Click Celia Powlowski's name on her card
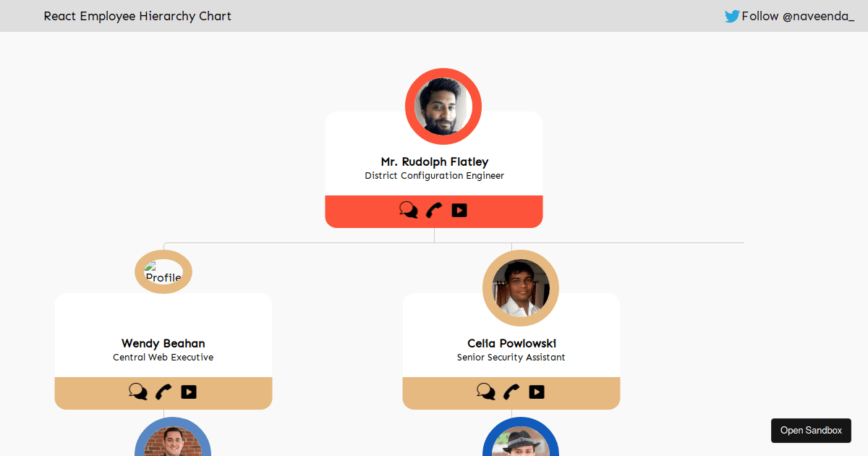 (511, 343)
